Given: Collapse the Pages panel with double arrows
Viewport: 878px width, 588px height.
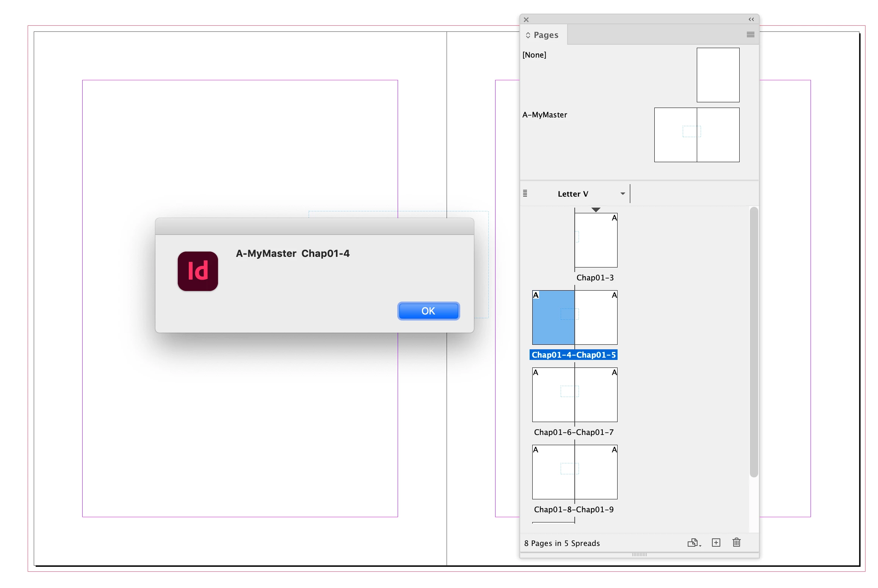Looking at the screenshot, I should point(751,19).
